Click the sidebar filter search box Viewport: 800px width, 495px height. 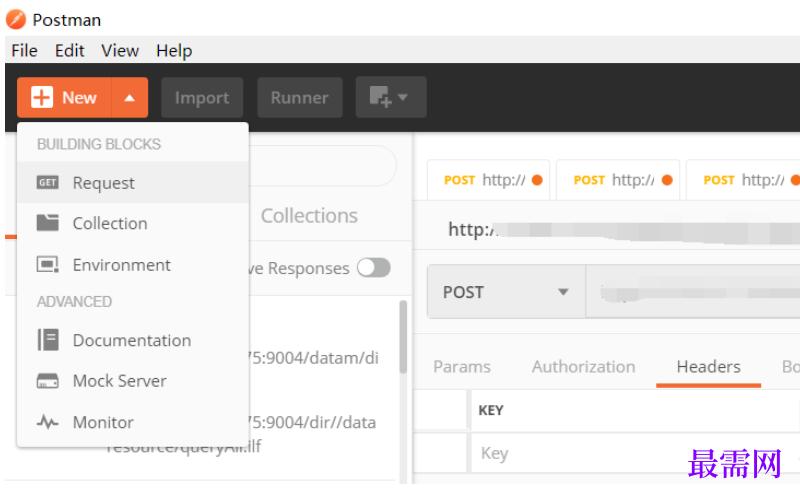click(322, 165)
